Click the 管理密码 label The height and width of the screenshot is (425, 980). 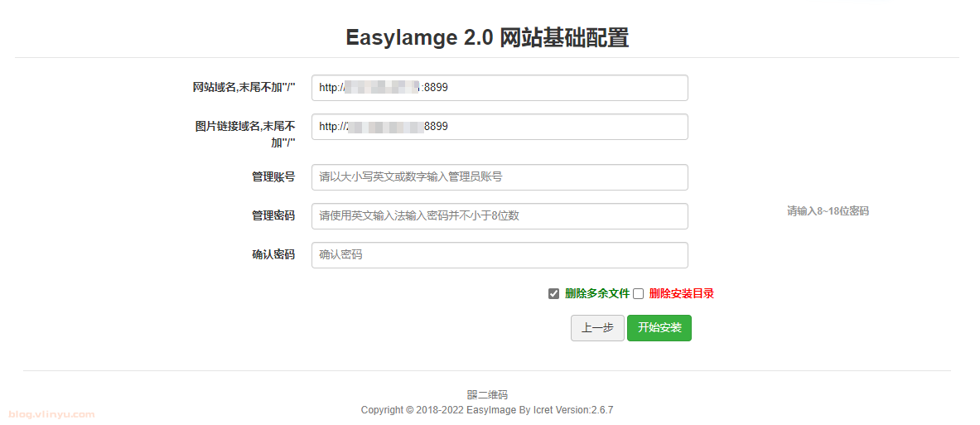(x=273, y=215)
